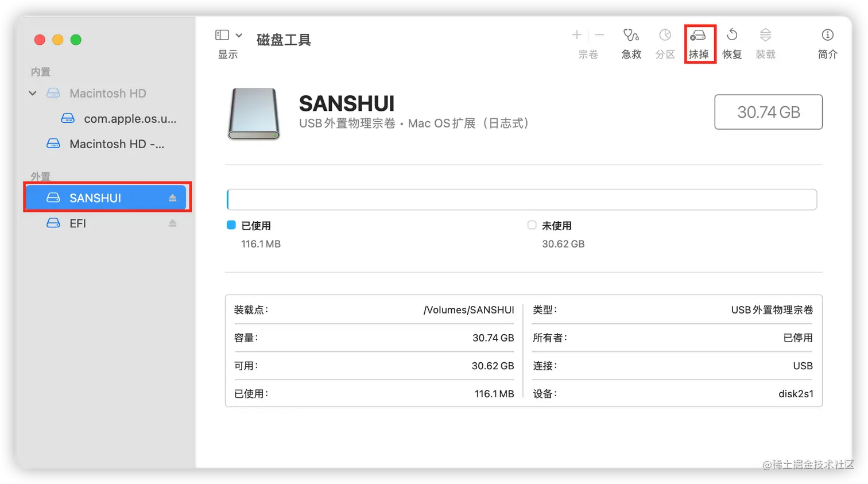This screenshot has height=484, width=868.
Task: Click the USB 连接 value
Action: (803, 366)
